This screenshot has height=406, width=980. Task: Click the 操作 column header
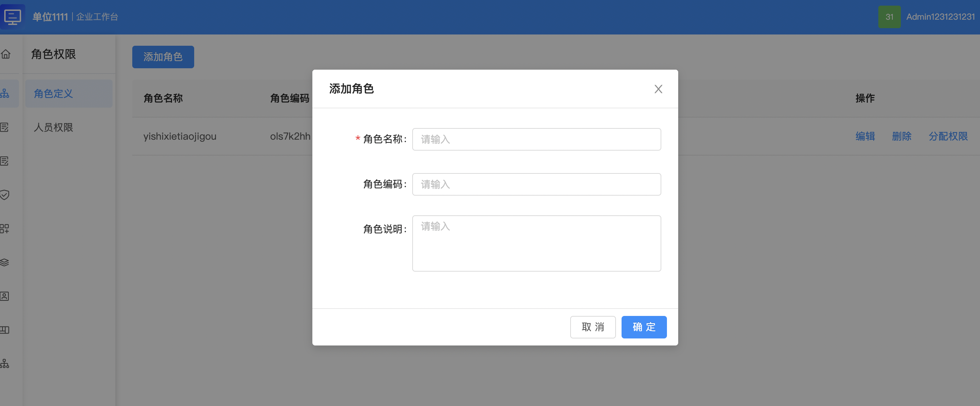point(865,98)
